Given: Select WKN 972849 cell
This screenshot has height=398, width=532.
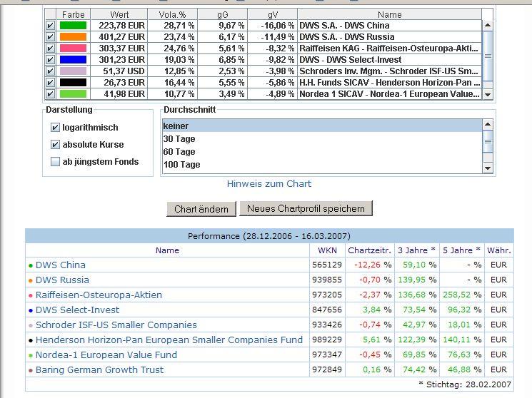Looking at the screenshot, I should point(327,369).
